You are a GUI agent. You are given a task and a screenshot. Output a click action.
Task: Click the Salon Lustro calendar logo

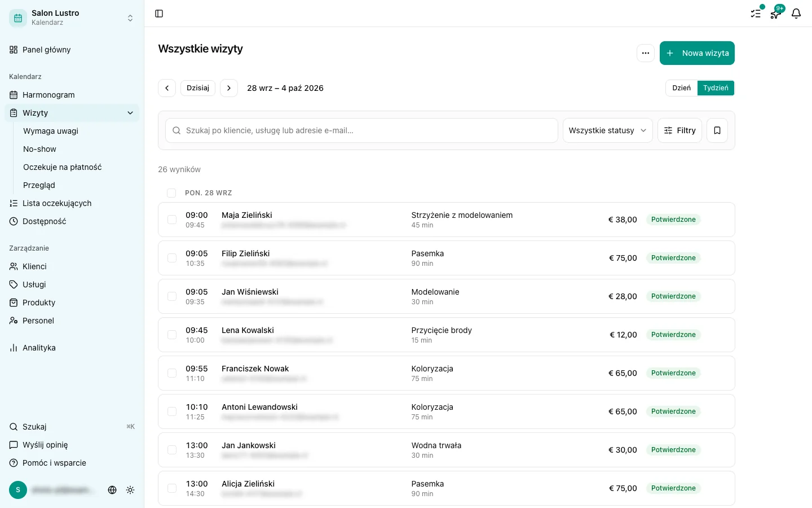18,18
